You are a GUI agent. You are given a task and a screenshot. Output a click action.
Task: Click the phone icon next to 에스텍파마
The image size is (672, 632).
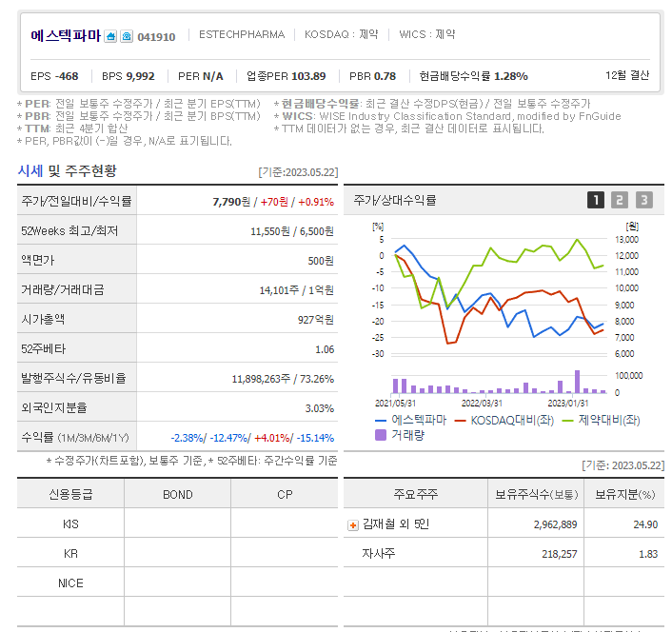127,36
